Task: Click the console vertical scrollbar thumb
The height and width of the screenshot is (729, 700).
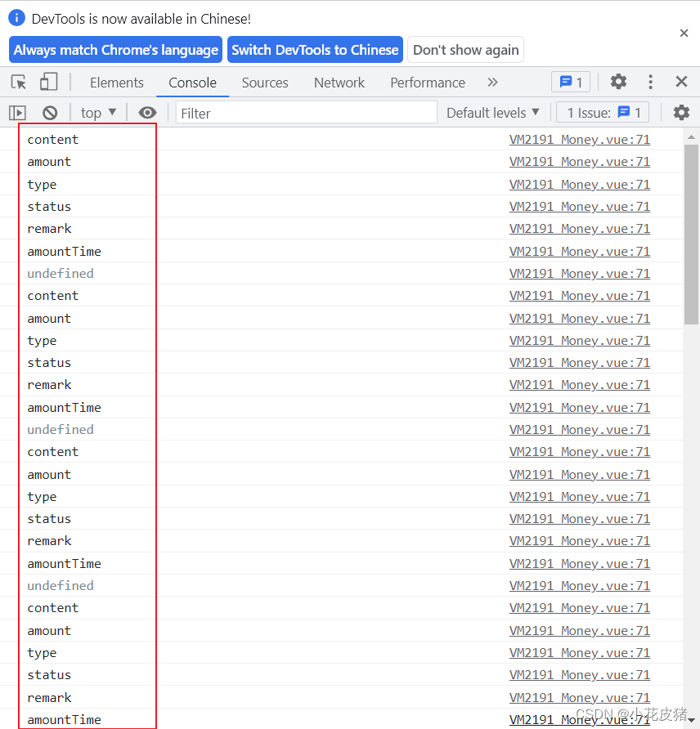Action: coord(691,235)
